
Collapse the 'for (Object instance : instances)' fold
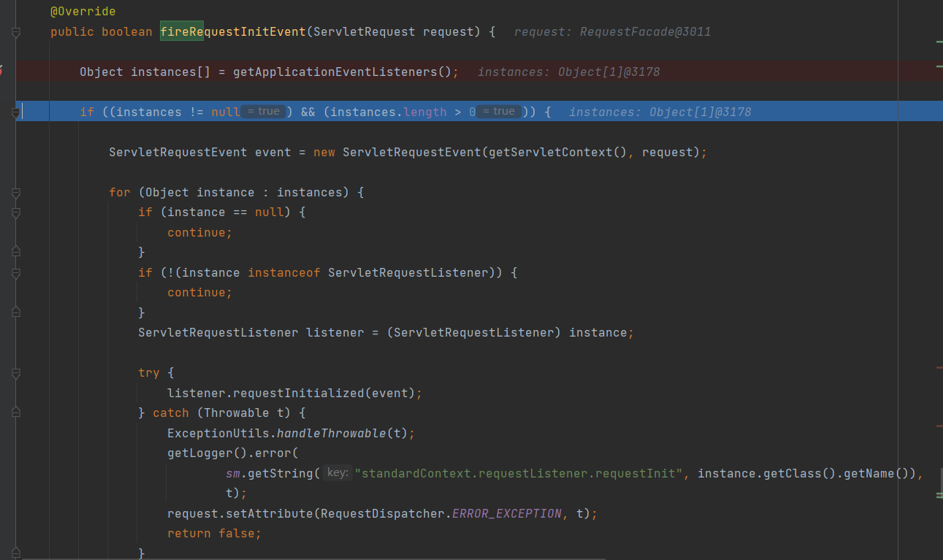coord(16,193)
